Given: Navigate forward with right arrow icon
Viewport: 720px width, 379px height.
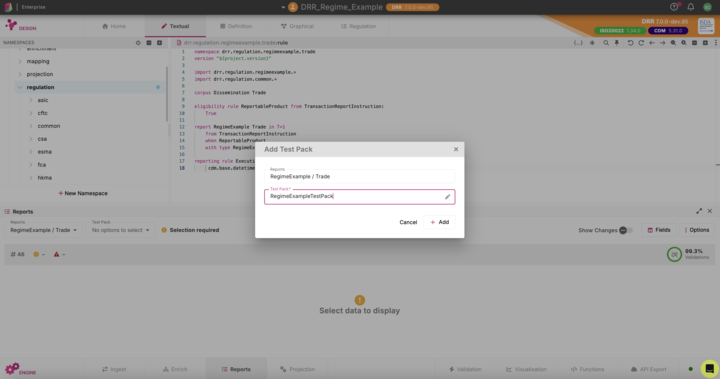Looking at the screenshot, I should (x=662, y=43).
